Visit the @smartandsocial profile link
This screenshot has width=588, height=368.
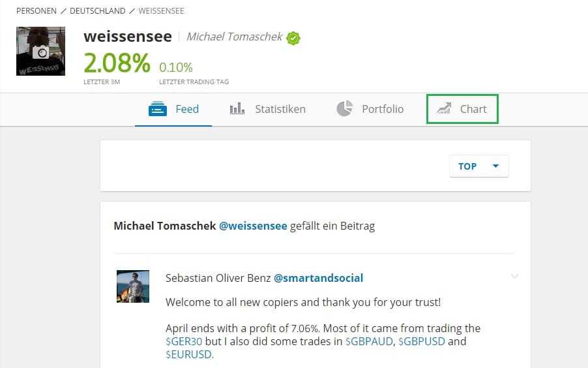pos(318,278)
